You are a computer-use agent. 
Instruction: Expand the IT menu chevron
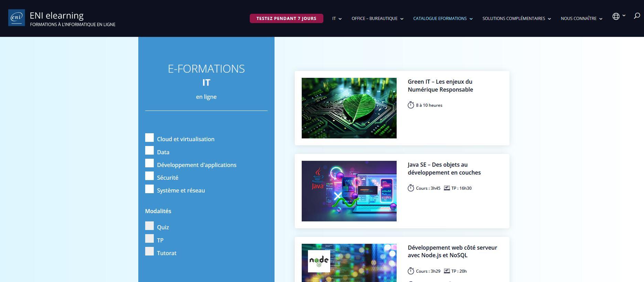coord(340,19)
